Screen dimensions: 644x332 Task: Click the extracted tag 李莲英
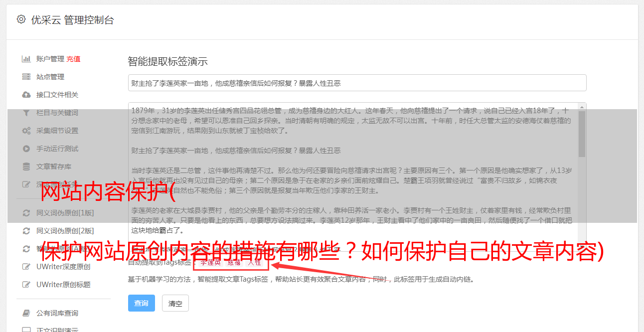coord(210,262)
